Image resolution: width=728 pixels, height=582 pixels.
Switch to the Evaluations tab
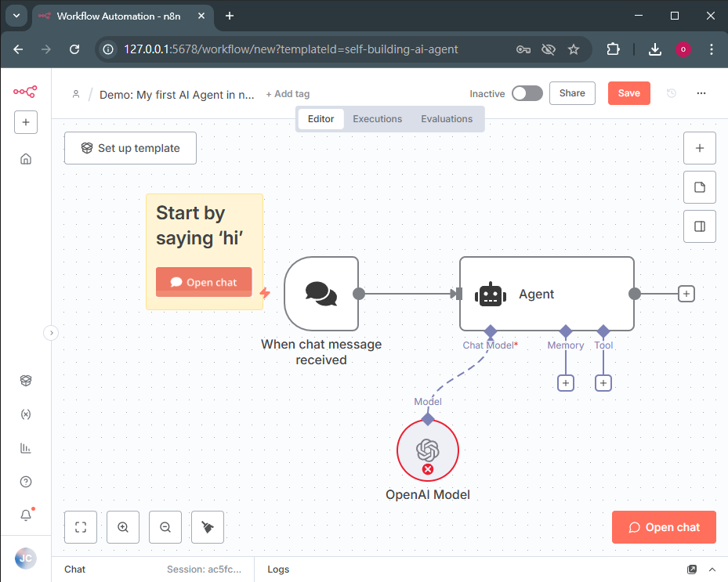(x=447, y=119)
